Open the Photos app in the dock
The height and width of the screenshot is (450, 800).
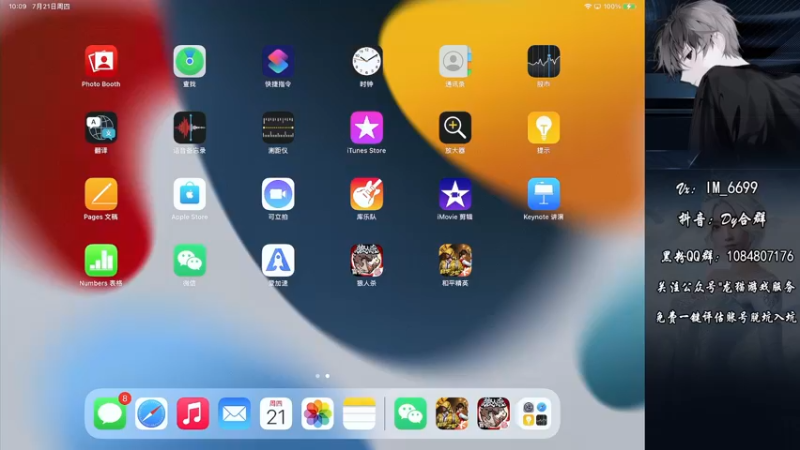click(317, 413)
